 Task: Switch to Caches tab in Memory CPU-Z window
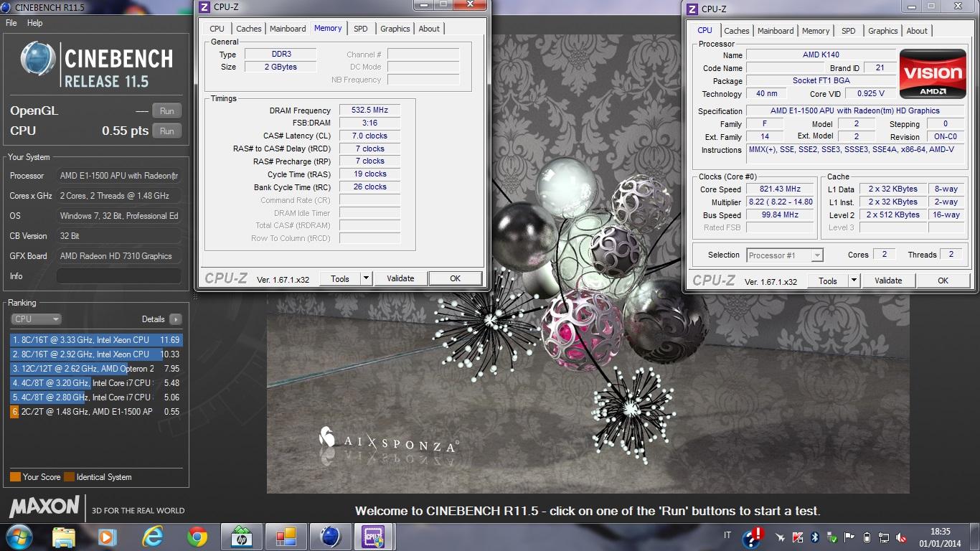(249, 29)
